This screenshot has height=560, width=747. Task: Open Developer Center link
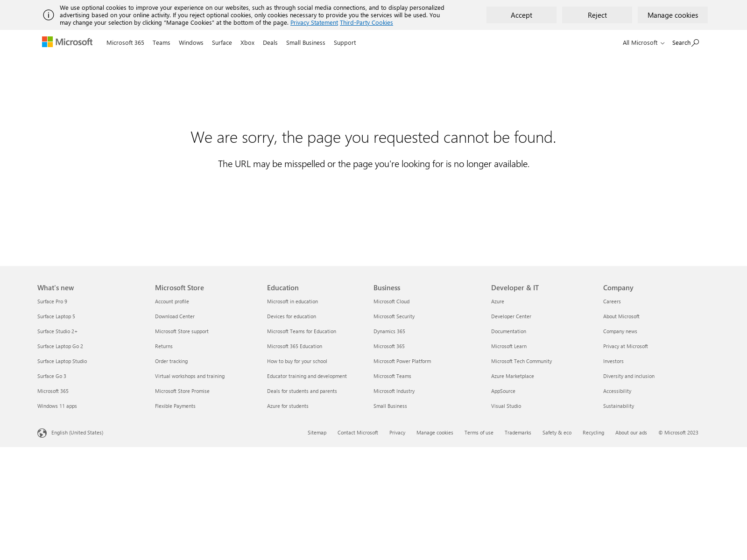pos(511,316)
